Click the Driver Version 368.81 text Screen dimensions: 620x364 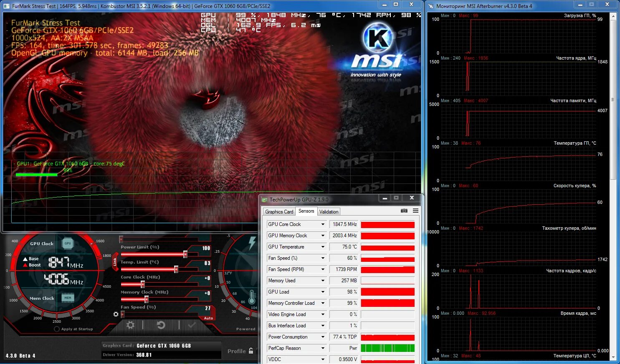pos(144,355)
